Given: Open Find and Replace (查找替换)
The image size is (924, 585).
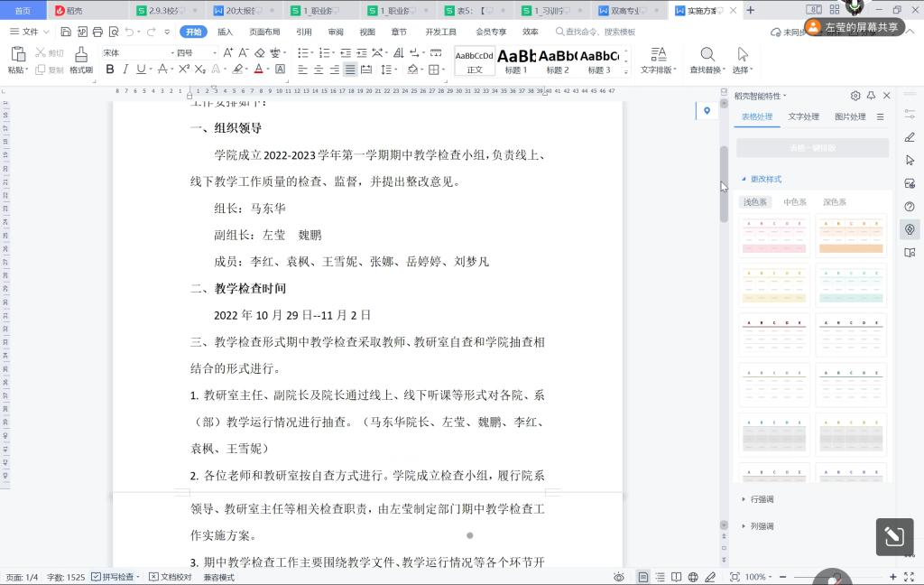Looking at the screenshot, I should click(x=707, y=60).
